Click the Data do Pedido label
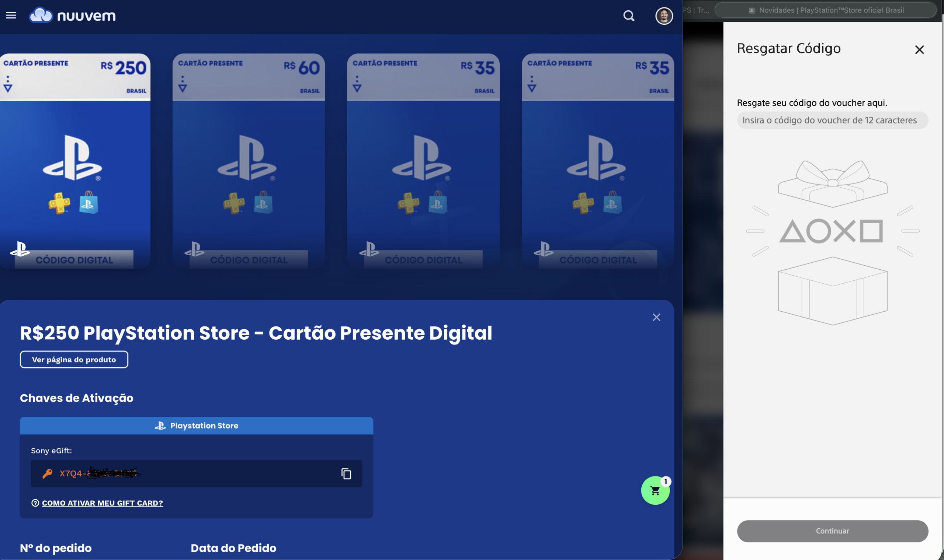This screenshot has height=560, width=944. pos(233,548)
